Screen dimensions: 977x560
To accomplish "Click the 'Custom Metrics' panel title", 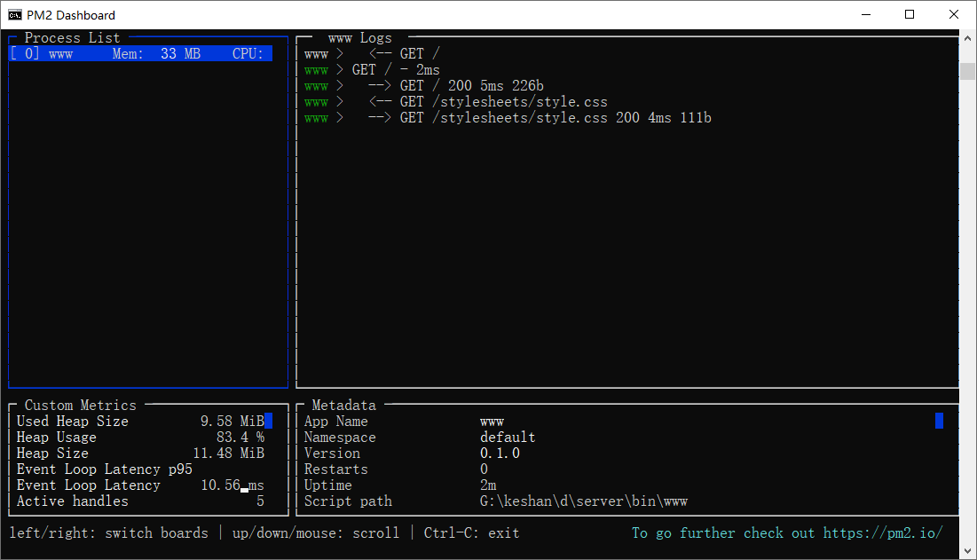I will (x=80, y=405).
